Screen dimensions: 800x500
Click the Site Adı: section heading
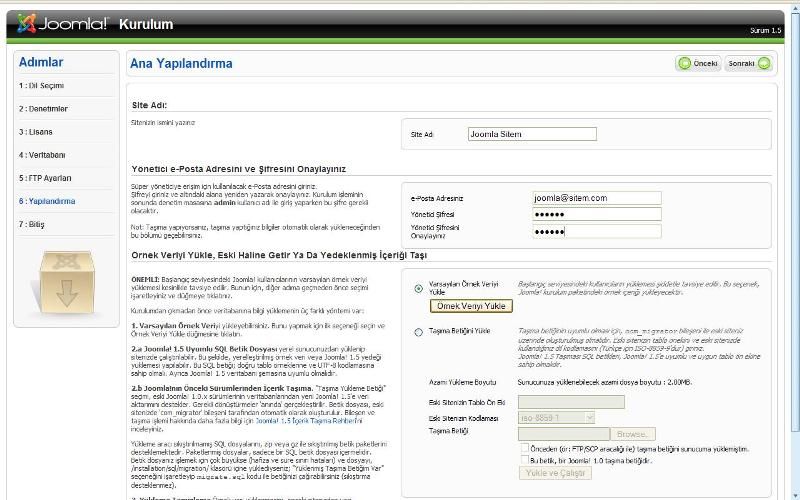point(149,105)
